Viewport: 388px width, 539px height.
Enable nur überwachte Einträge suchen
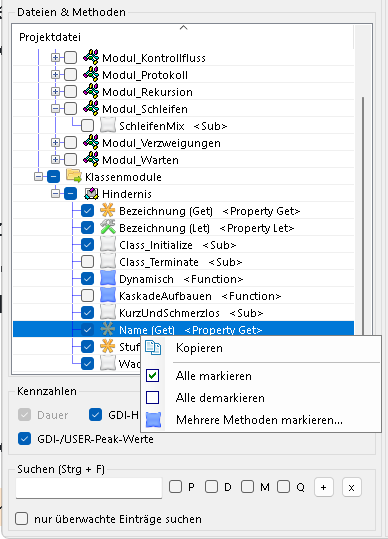click(21, 519)
